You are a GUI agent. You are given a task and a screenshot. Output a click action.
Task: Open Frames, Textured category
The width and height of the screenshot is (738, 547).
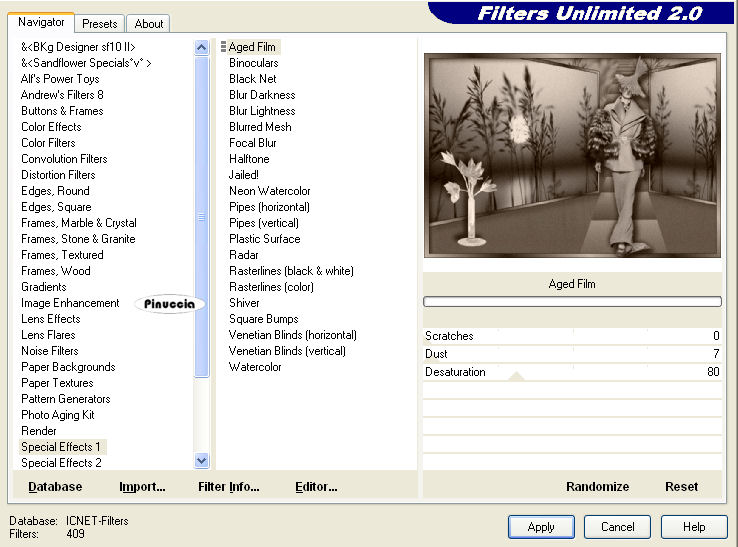coord(62,255)
